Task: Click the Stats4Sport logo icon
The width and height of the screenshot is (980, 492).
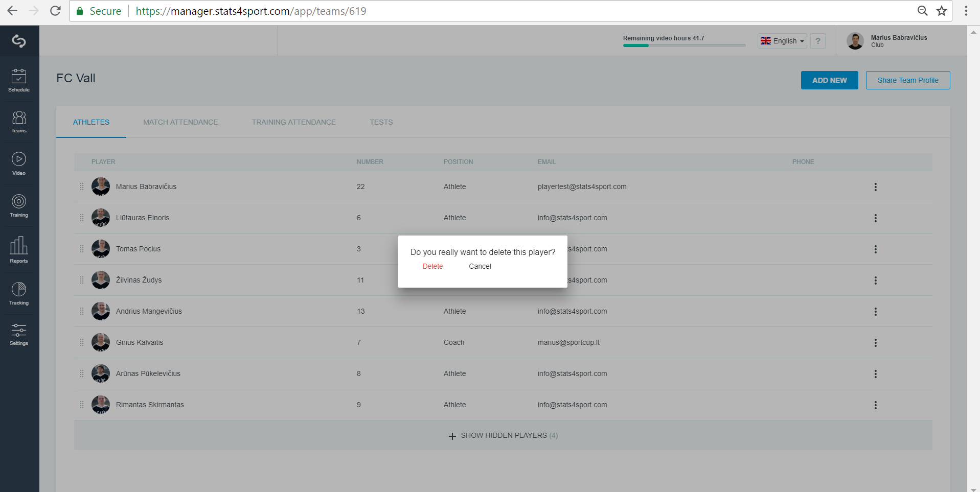Action: click(x=19, y=41)
